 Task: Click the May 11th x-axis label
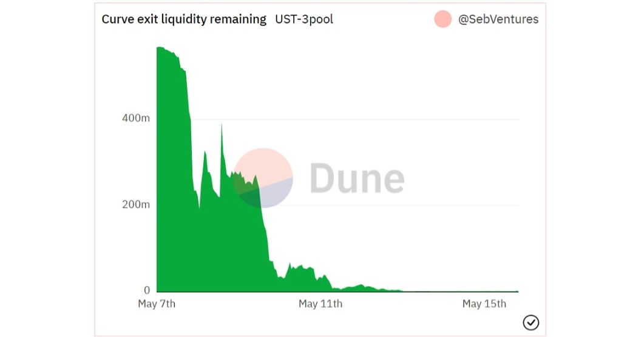[x=320, y=304]
